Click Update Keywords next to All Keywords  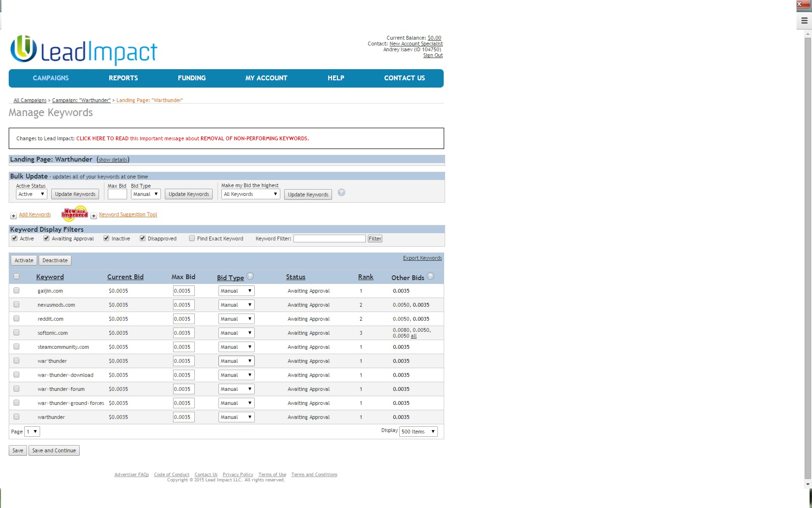(x=308, y=194)
